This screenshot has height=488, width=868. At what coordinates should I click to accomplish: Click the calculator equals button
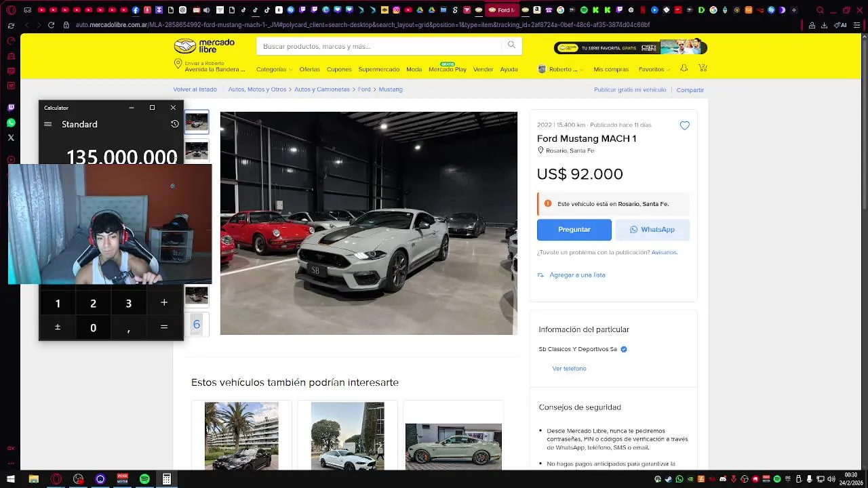(163, 327)
